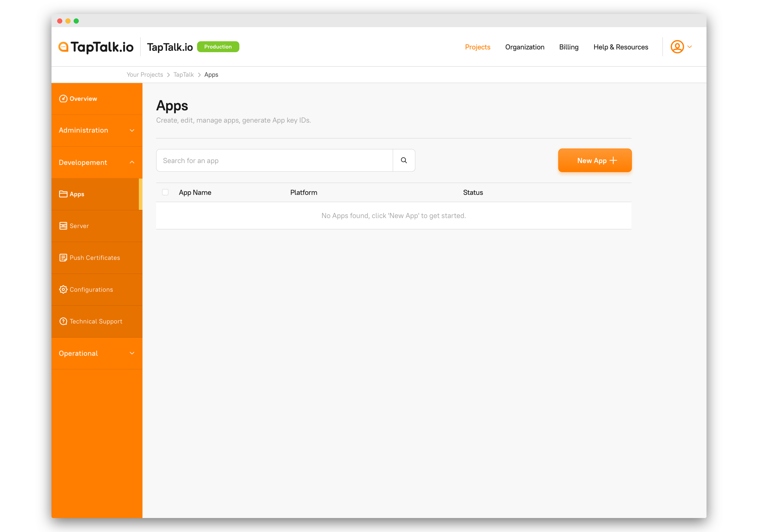Click the App Name column header

pos(195,193)
